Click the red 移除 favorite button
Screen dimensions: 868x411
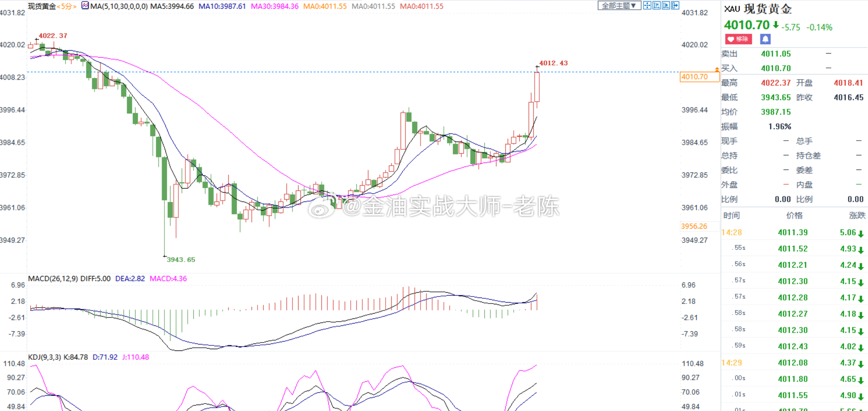[x=738, y=39]
